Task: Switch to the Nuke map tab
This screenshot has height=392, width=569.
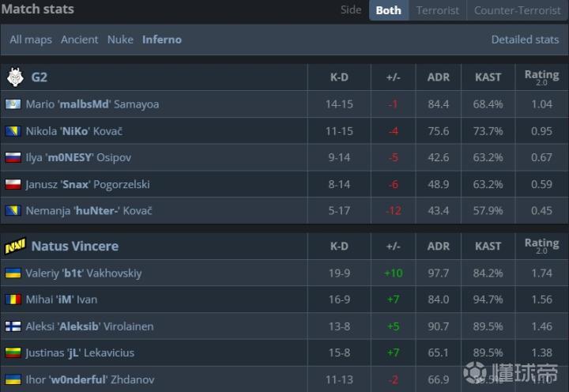Action: click(120, 39)
